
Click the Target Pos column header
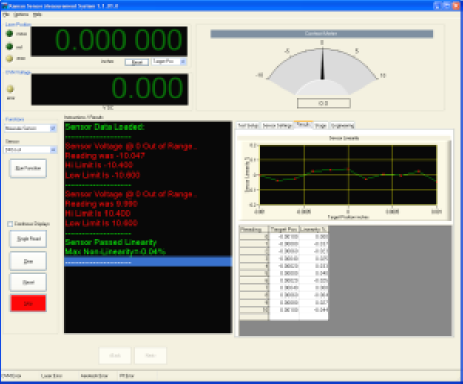coord(284,229)
